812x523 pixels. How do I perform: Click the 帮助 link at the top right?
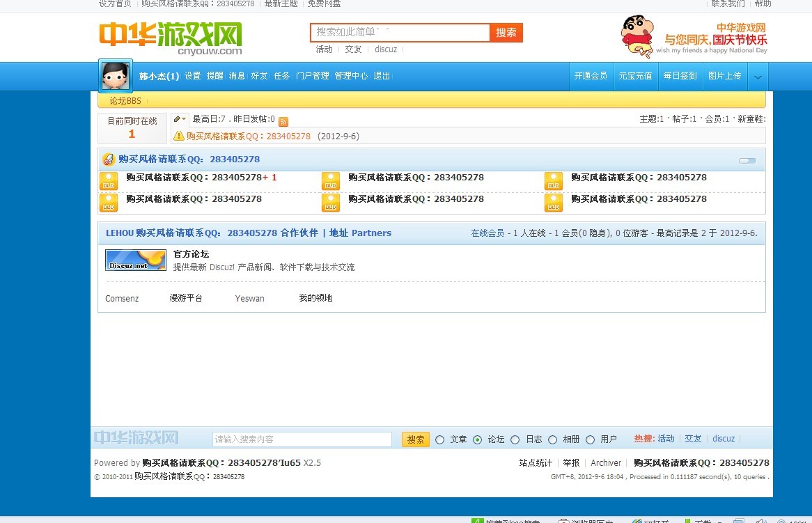pyautogui.click(x=763, y=3)
